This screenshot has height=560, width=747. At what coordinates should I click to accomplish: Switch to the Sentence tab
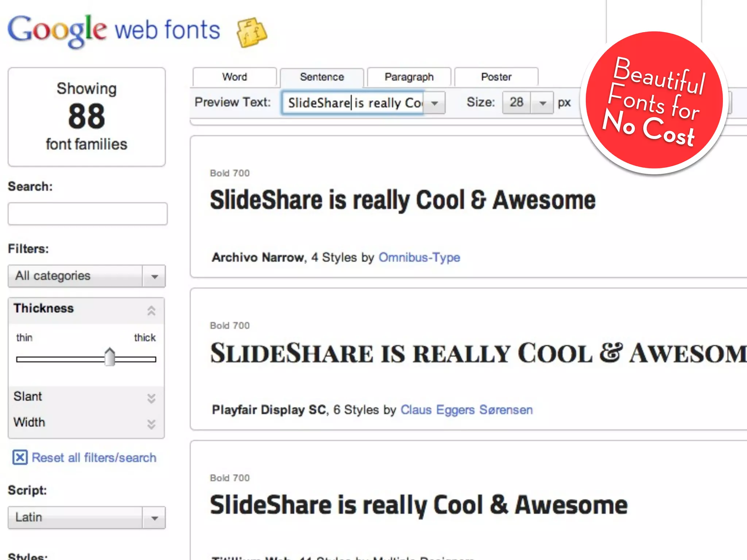point(322,77)
